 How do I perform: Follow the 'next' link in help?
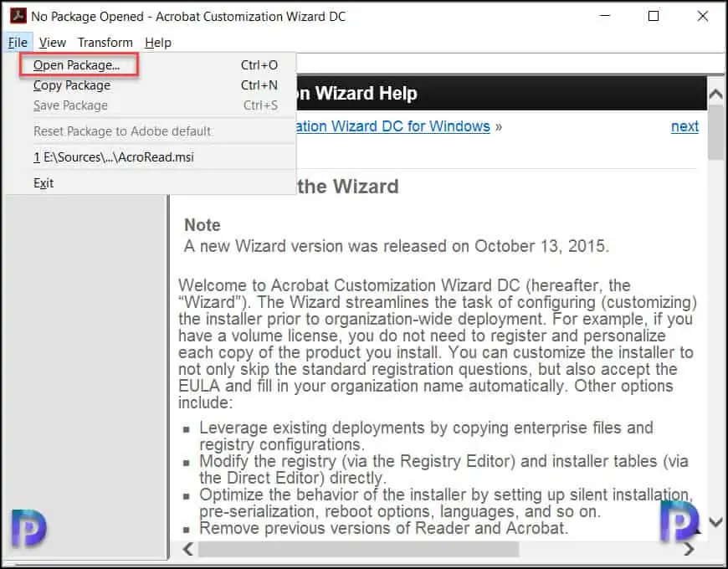(684, 126)
